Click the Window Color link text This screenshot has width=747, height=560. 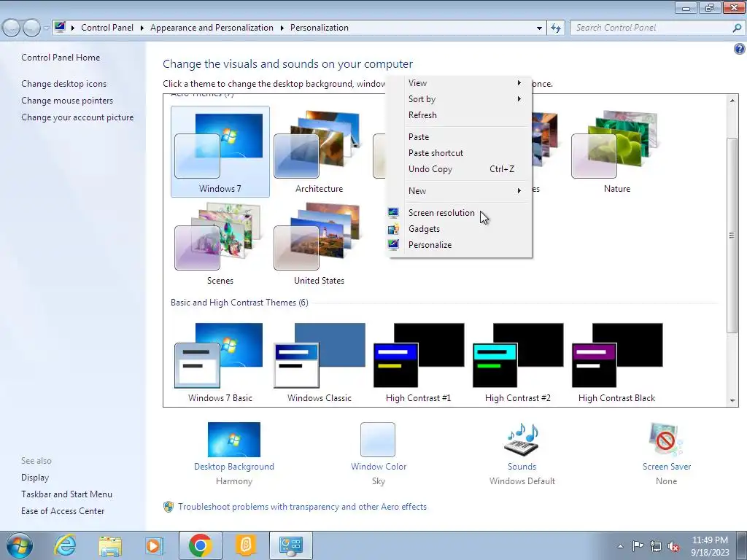coord(379,467)
